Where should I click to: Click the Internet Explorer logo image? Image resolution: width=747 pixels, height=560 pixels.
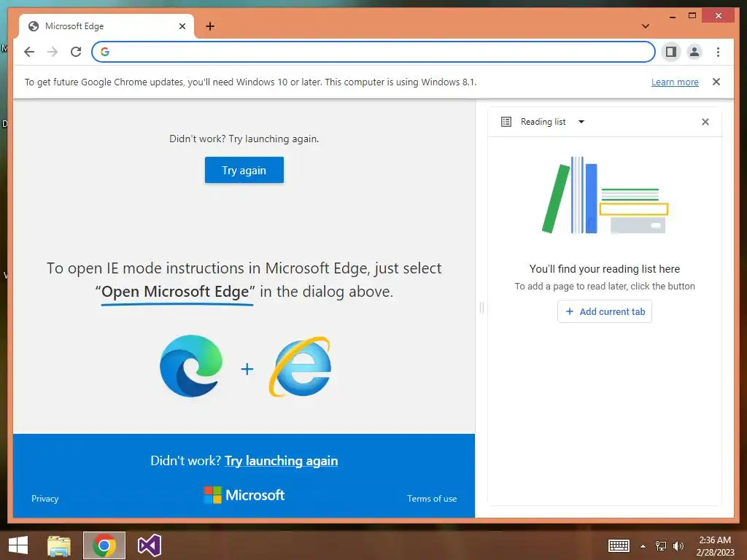pos(300,367)
